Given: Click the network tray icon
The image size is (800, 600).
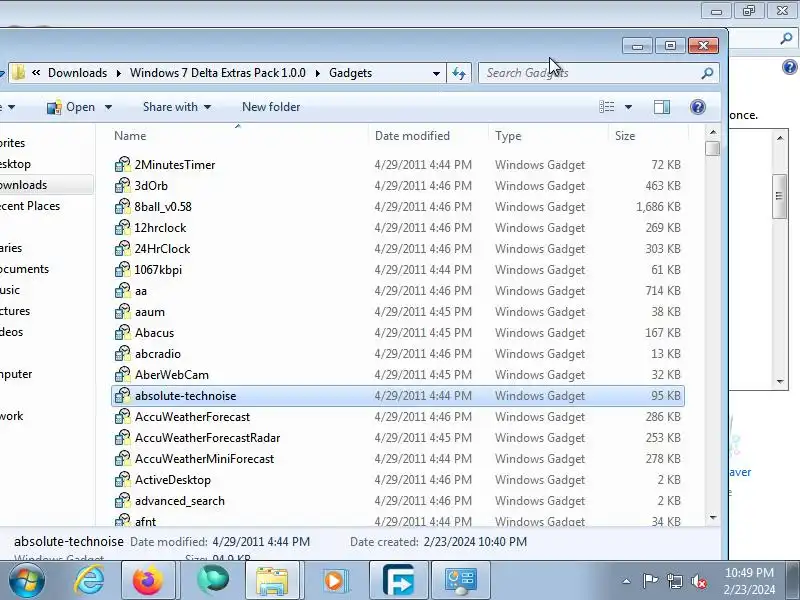Looking at the screenshot, I should point(674,581).
